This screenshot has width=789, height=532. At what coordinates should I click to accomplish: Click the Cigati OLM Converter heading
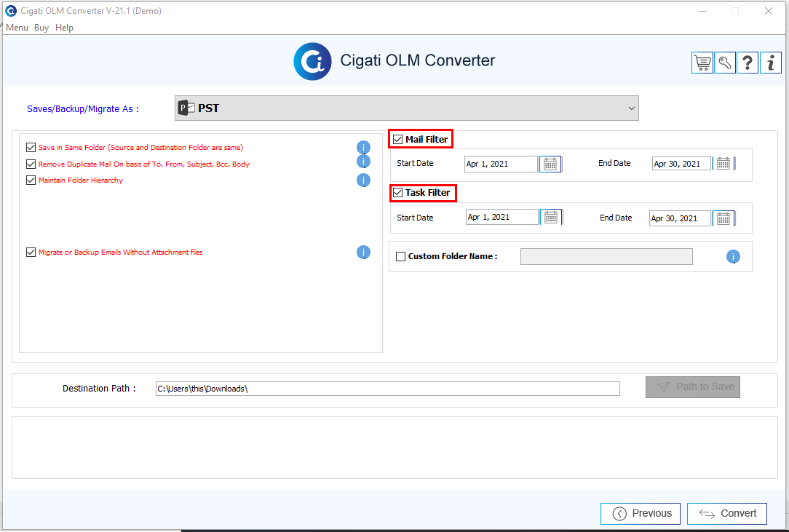click(418, 60)
